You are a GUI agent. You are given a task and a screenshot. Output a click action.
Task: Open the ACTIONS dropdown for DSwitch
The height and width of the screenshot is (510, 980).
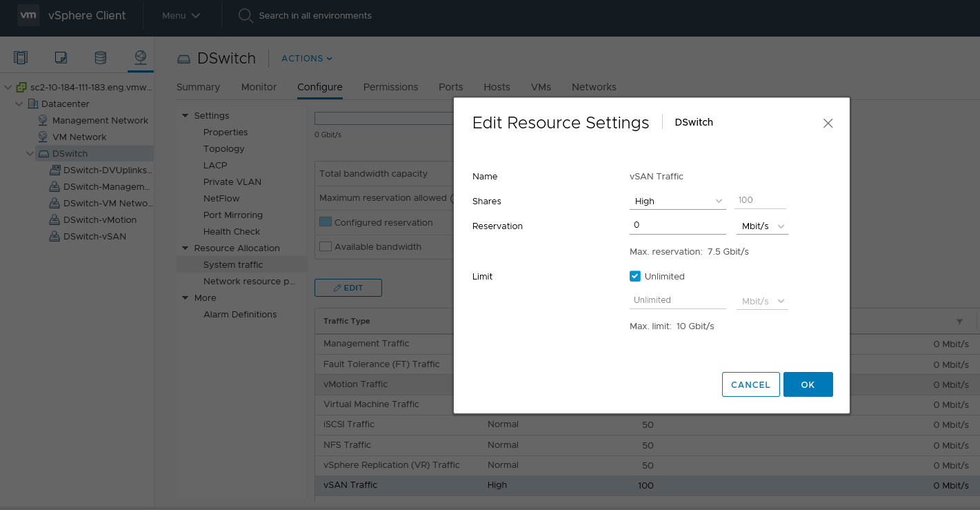[307, 59]
